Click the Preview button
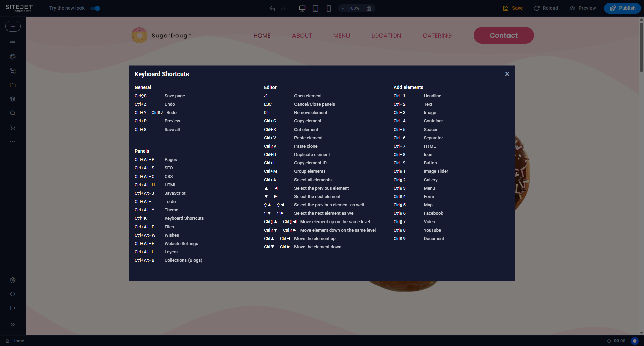This screenshot has height=346, width=644. (583, 8)
